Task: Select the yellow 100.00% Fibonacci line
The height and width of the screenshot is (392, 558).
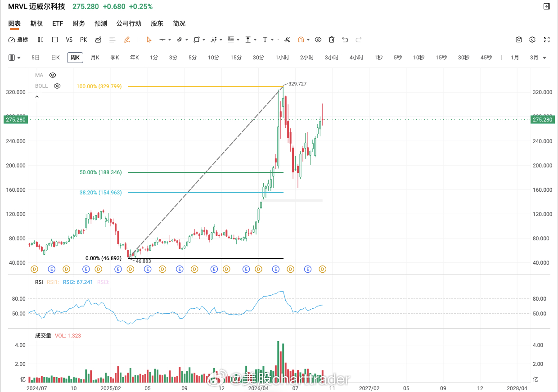Action: (x=205, y=86)
